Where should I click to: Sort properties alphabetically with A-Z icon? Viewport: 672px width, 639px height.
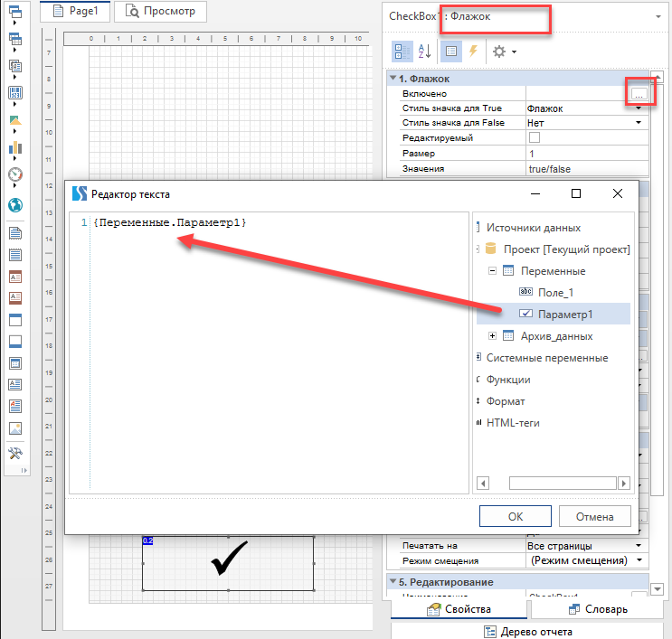click(x=426, y=52)
